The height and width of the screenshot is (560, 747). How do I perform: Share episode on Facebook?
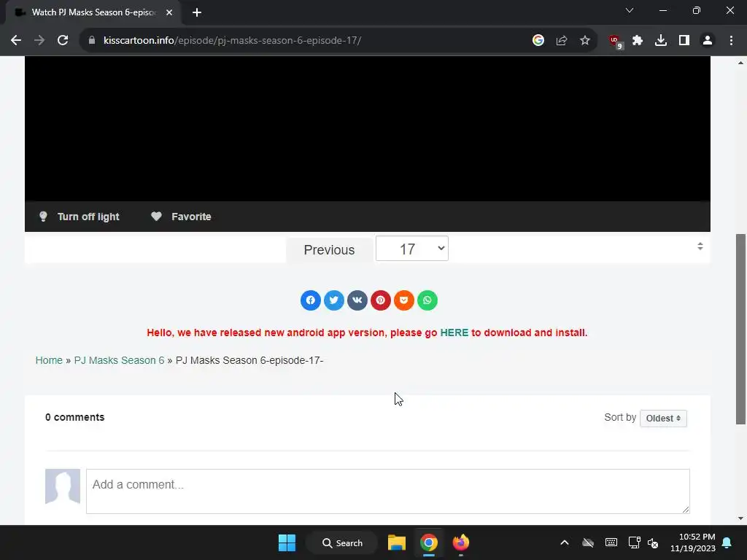coord(310,300)
